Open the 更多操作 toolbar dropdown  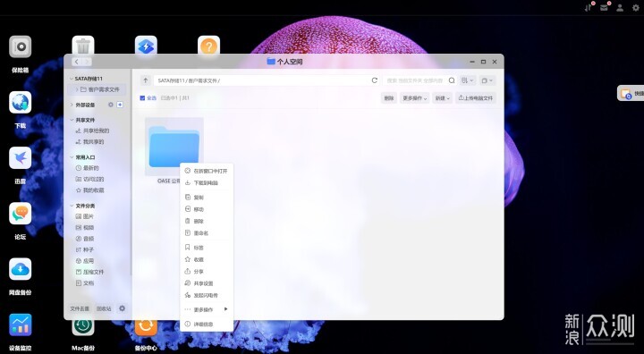click(x=414, y=98)
